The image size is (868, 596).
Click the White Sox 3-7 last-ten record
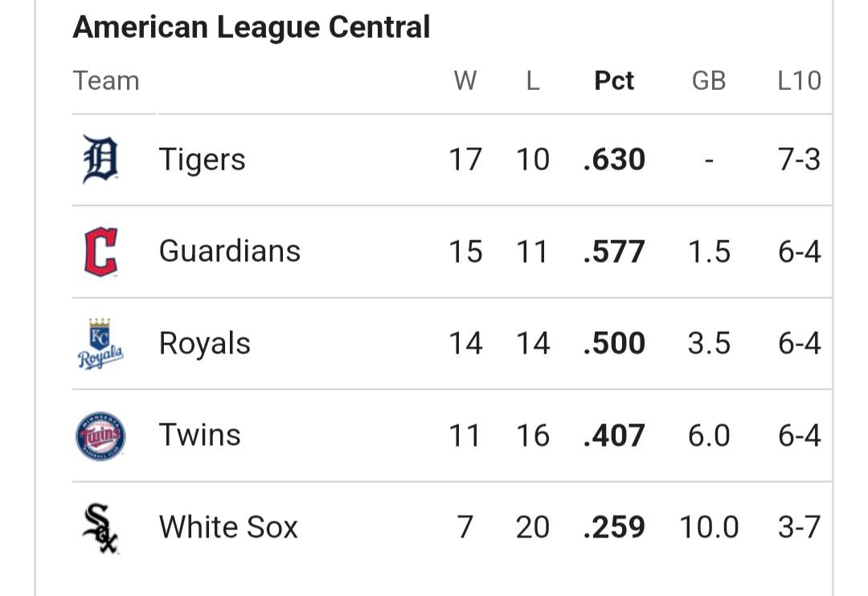(x=799, y=527)
